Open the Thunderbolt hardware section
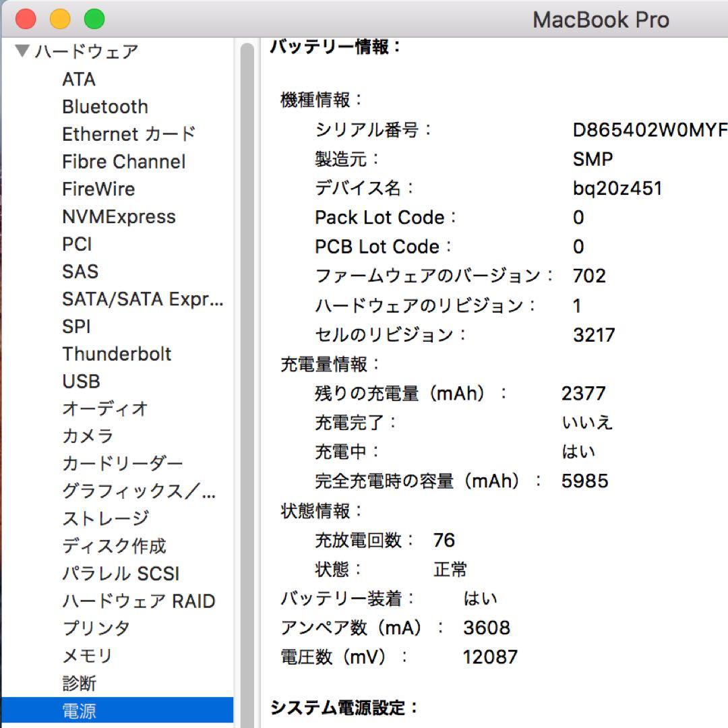The image size is (728, 728). 117,354
